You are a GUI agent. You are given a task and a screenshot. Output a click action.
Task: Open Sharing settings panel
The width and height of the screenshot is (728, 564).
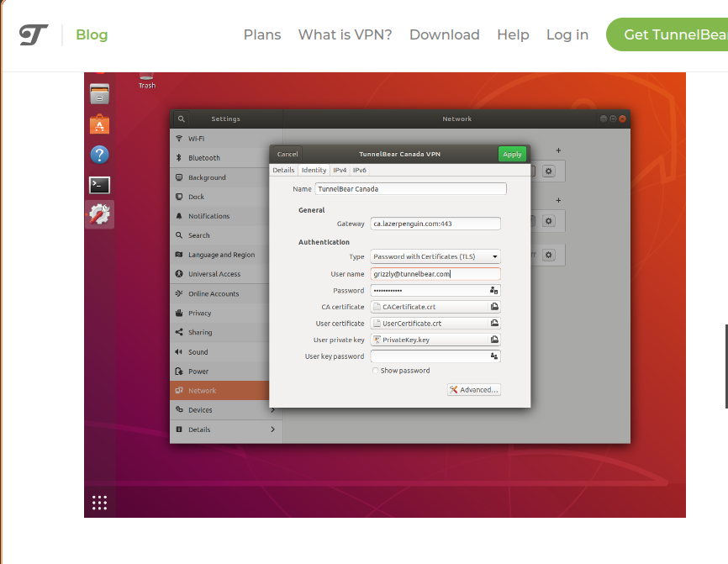coord(219,332)
